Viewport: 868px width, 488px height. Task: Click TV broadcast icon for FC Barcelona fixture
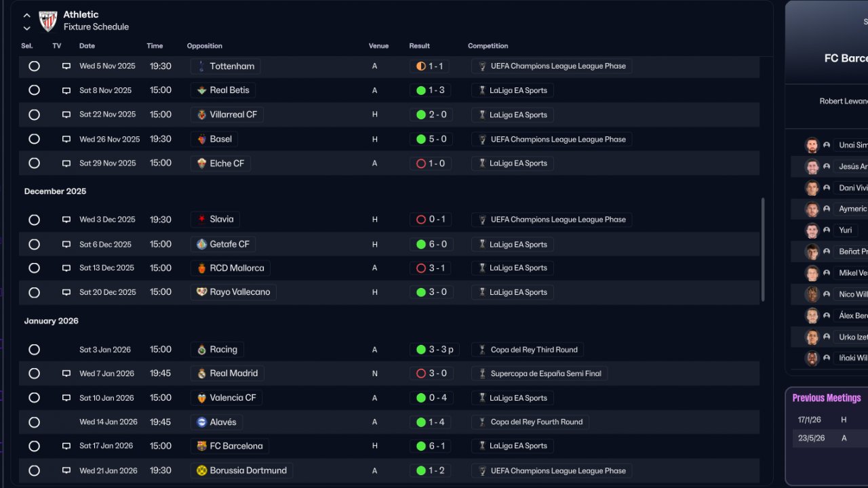[x=66, y=446]
